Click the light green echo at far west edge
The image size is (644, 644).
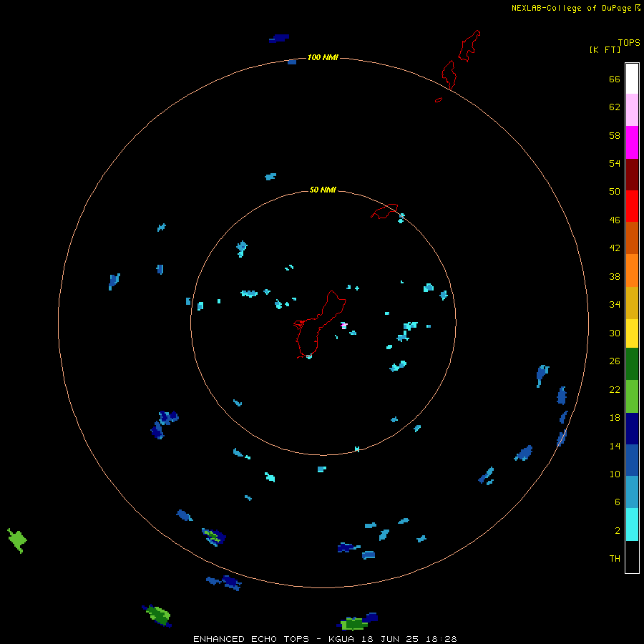click(x=17, y=540)
